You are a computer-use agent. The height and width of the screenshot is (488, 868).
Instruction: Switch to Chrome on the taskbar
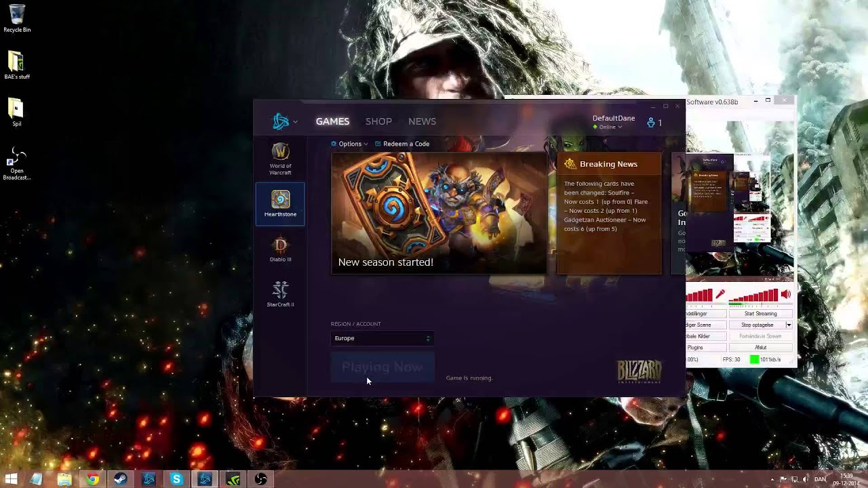click(92, 479)
